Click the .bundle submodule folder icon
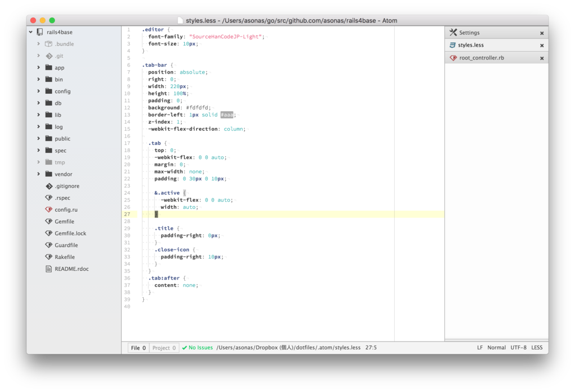Viewport: 575px width, 392px height. (48, 44)
